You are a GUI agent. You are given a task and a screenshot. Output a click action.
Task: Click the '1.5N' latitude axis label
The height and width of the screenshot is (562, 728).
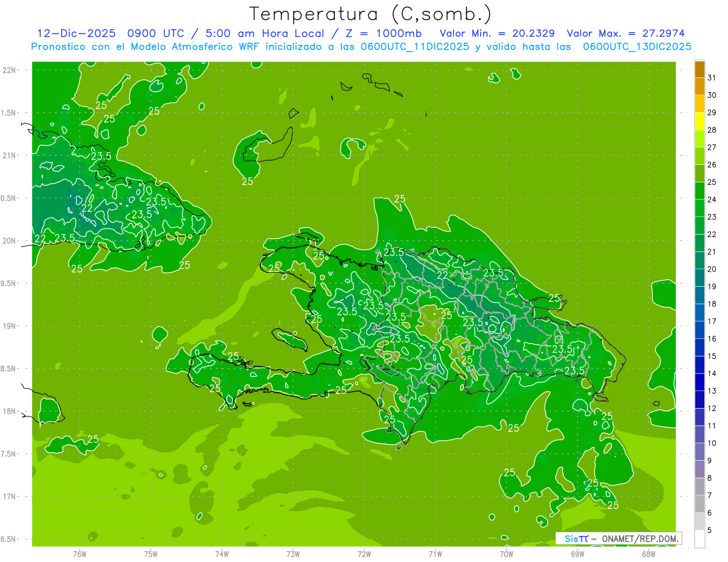point(9,113)
